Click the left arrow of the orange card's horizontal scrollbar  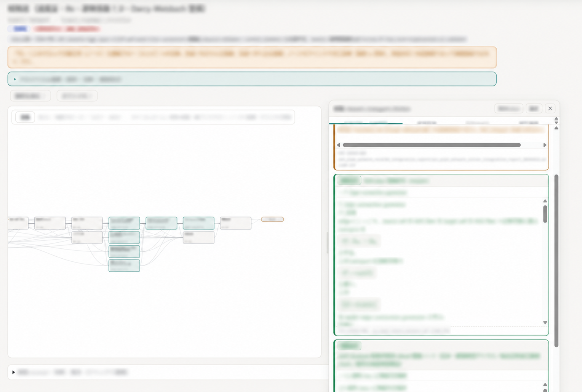click(x=338, y=145)
